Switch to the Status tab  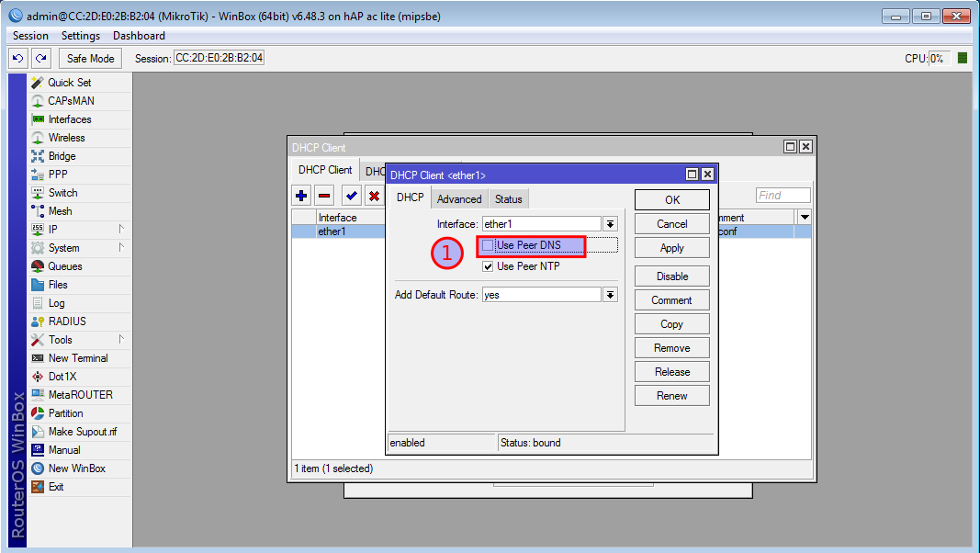(x=508, y=198)
